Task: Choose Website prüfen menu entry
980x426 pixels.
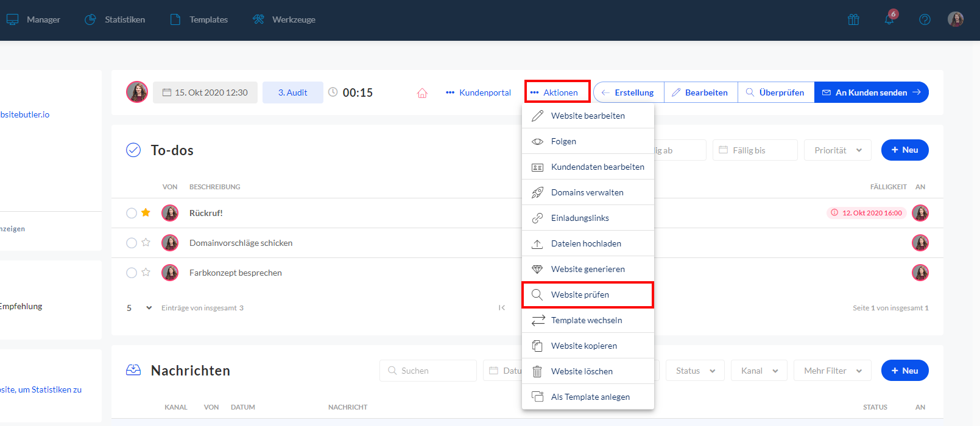Action: coord(588,295)
